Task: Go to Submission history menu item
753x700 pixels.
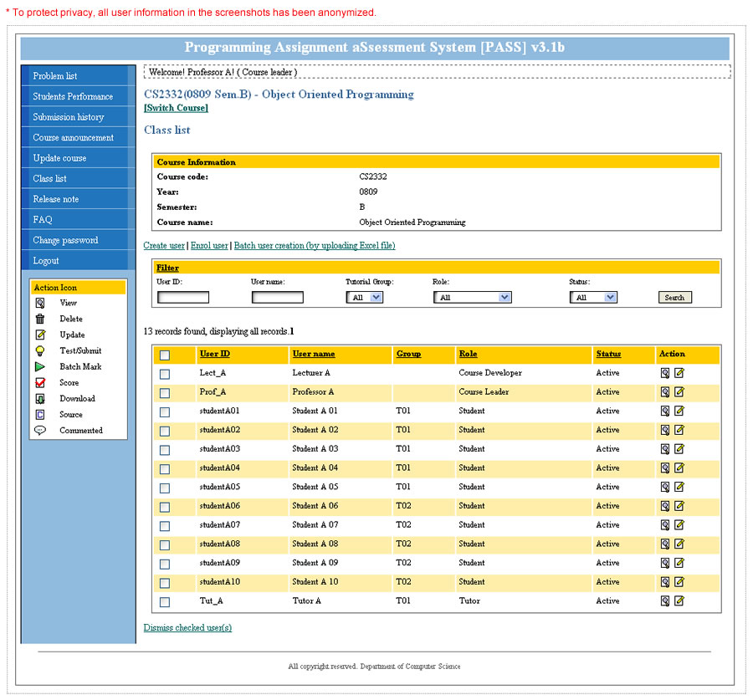Action: pyautogui.click(x=69, y=117)
